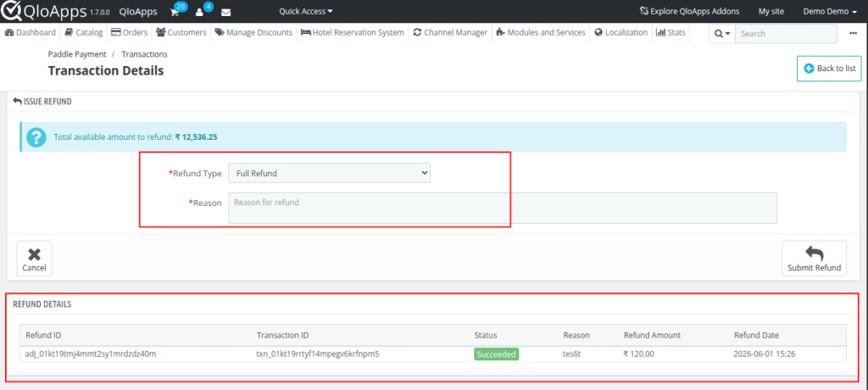Click the Succeeded status badge

tap(496, 354)
